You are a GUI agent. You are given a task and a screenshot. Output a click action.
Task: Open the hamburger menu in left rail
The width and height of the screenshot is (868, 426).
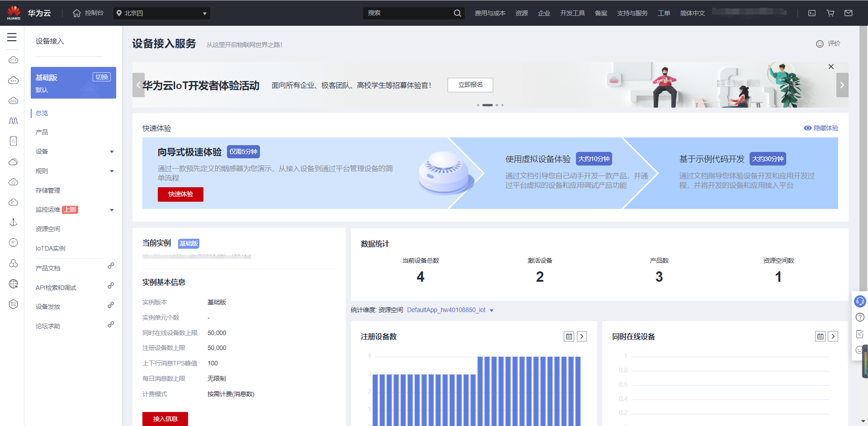pos(12,38)
